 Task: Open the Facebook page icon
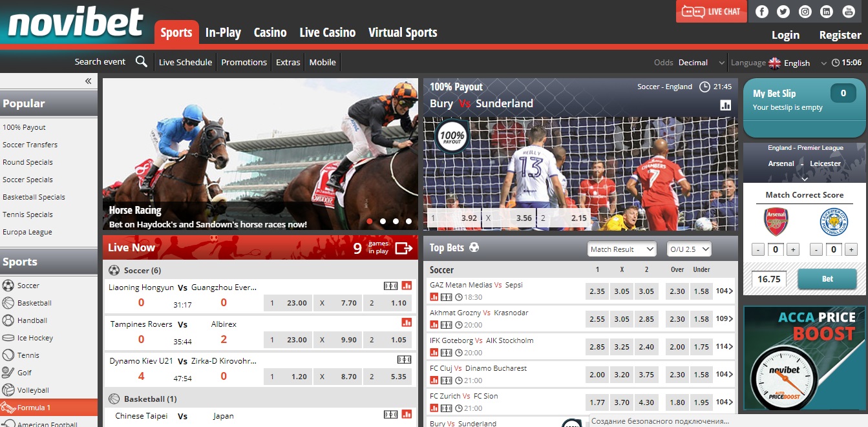pyautogui.click(x=762, y=12)
